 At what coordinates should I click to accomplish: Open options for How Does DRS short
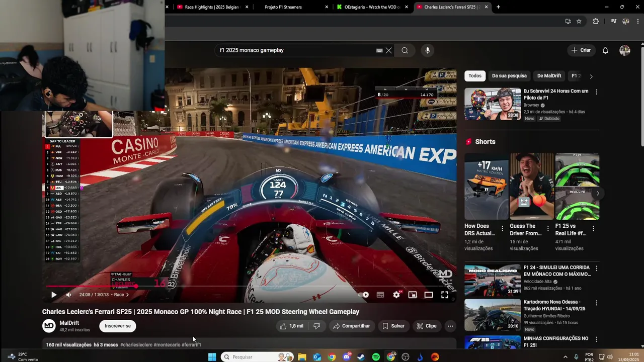[x=502, y=229]
